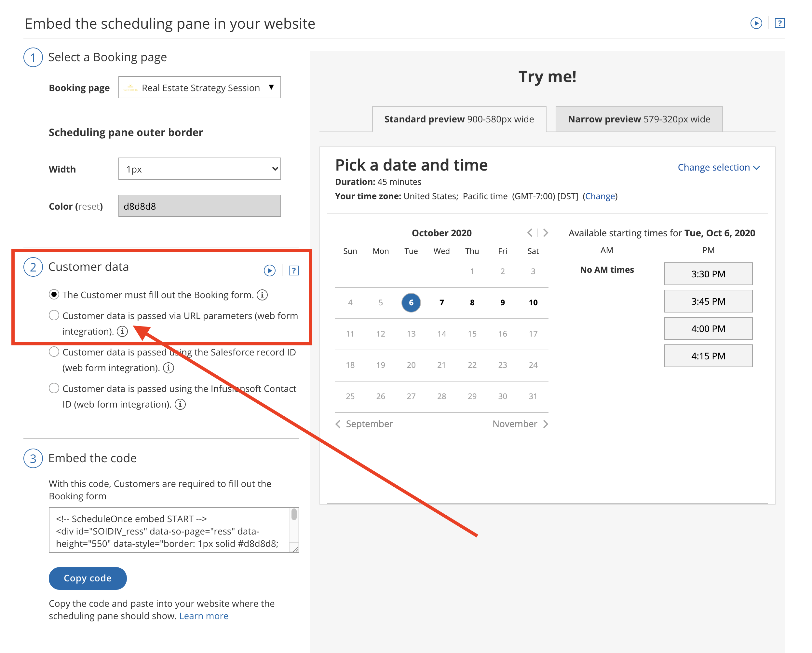Viewport: 812px width, 653px height.
Task: Click info icon beside Infusionsoft Contact ID option
Action: pyautogui.click(x=180, y=404)
